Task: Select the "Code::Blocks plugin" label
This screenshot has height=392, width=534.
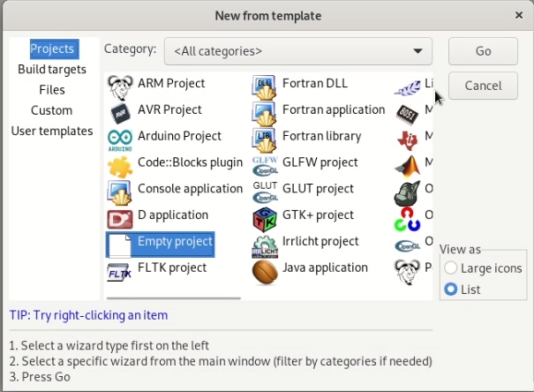Action: click(x=190, y=162)
